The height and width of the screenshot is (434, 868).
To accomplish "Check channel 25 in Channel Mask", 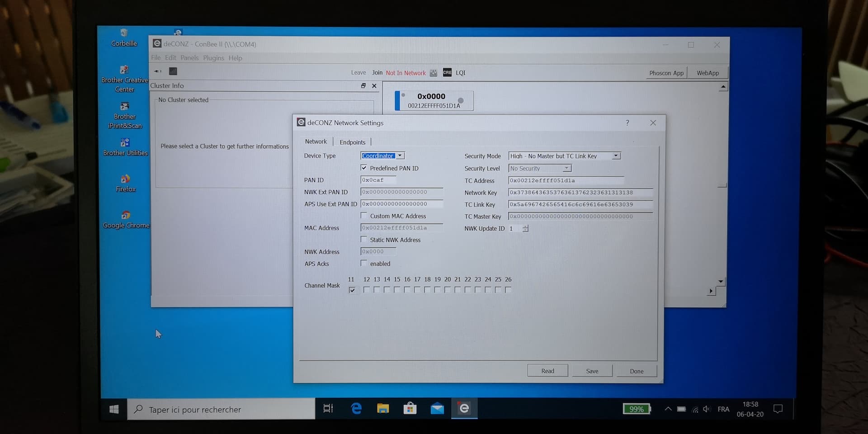I will (498, 290).
